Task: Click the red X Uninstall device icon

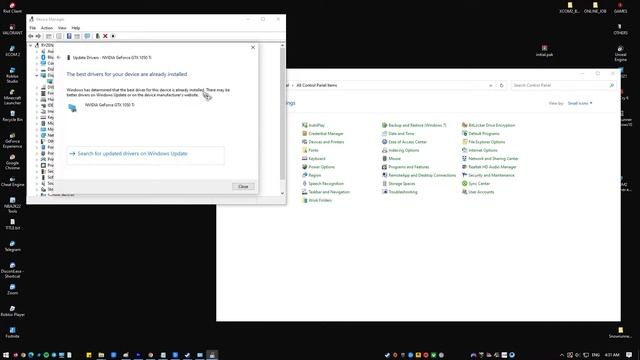Action: tap(105, 36)
